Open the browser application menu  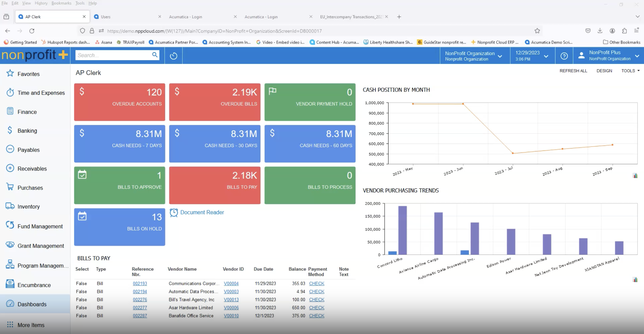[x=637, y=30]
